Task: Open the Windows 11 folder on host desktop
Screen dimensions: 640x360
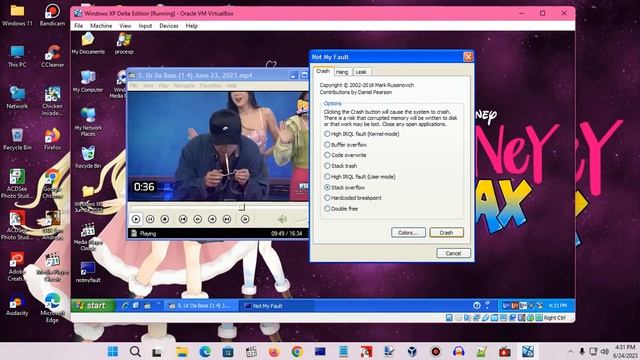Action: [x=17, y=15]
